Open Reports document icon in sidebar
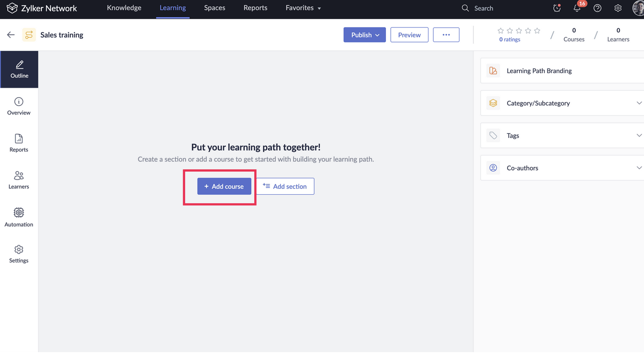 [19, 139]
